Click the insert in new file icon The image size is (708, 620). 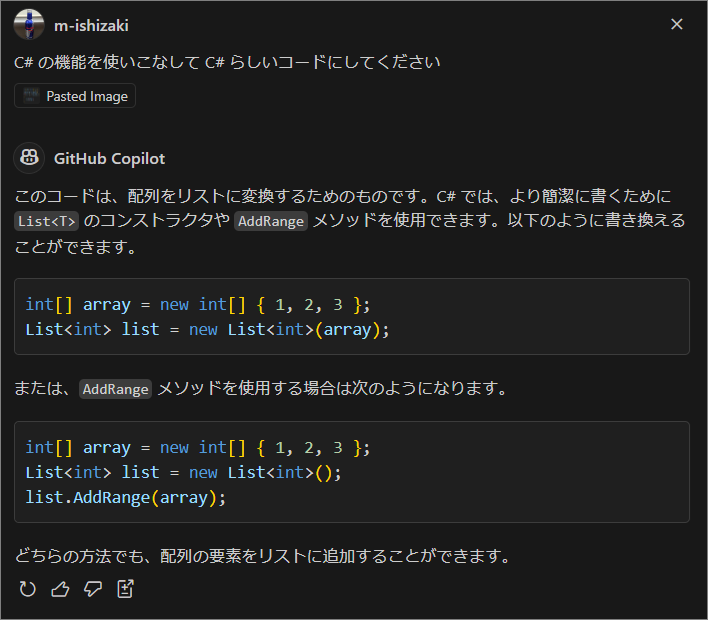(x=126, y=589)
